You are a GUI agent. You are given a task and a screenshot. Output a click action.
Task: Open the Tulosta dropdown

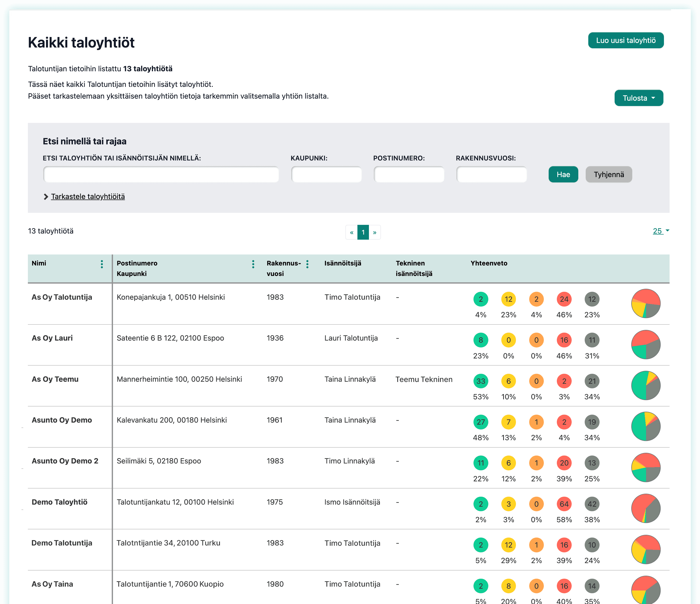pyautogui.click(x=639, y=98)
